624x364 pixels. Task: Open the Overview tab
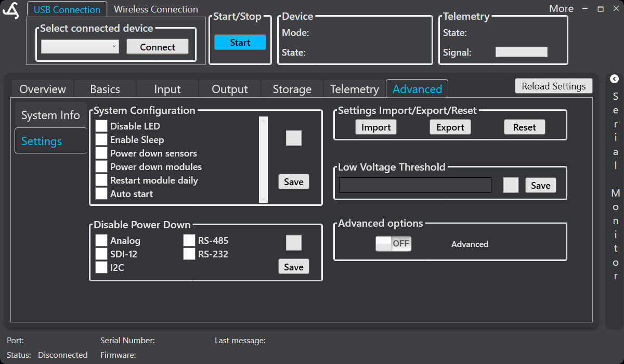click(43, 89)
